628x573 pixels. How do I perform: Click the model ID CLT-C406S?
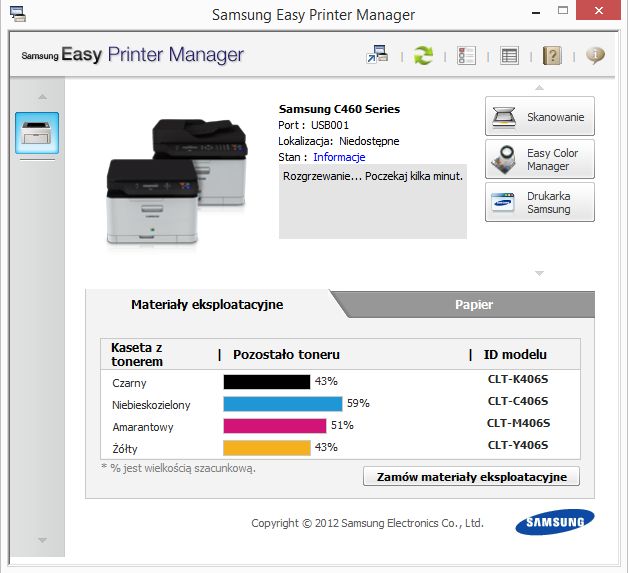click(518, 401)
